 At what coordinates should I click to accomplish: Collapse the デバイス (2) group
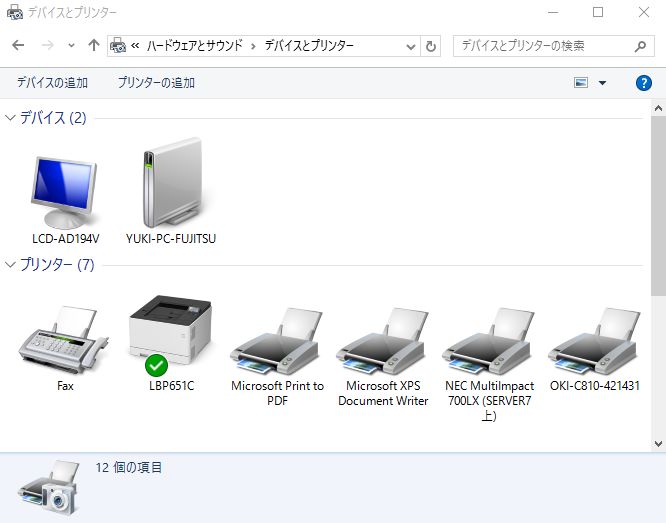11,118
